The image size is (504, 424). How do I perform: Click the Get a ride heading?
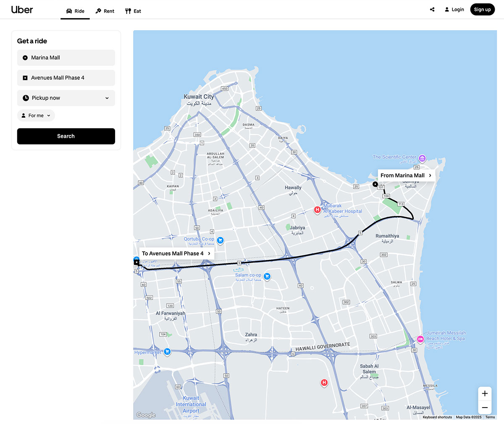pyautogui.click(x=32, y=41)
